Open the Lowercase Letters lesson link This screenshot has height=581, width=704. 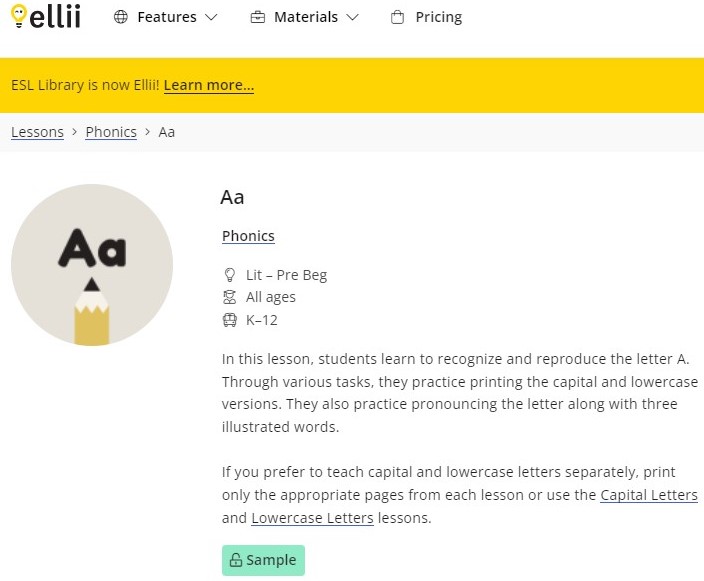(312, 518)
